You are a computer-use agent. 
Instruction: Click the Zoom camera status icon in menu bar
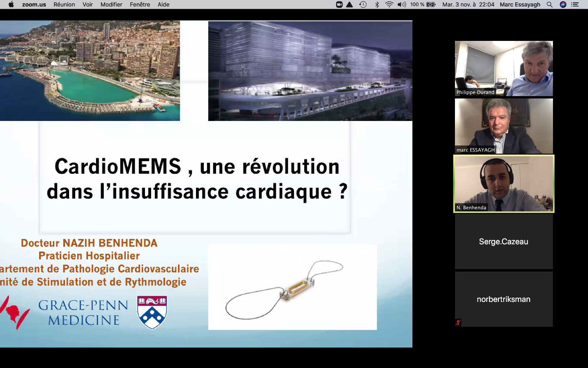pyautogui.click(x=339, y=4)
